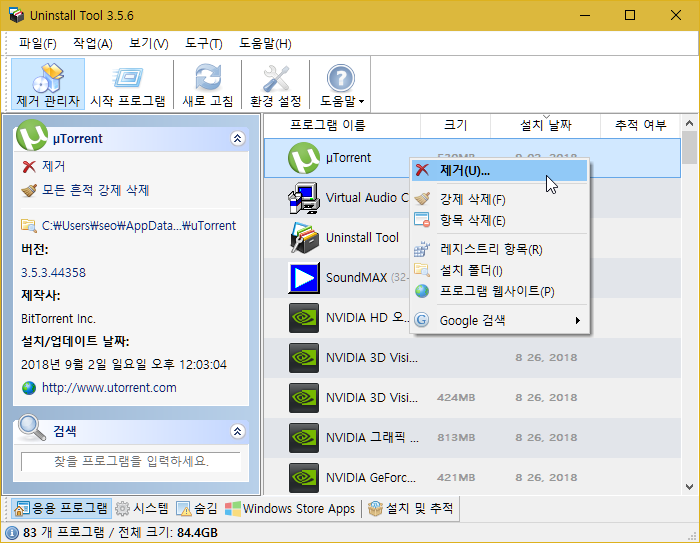
Task: Click the magnifier icon of the 검색 panel
Action: [32, 428]
